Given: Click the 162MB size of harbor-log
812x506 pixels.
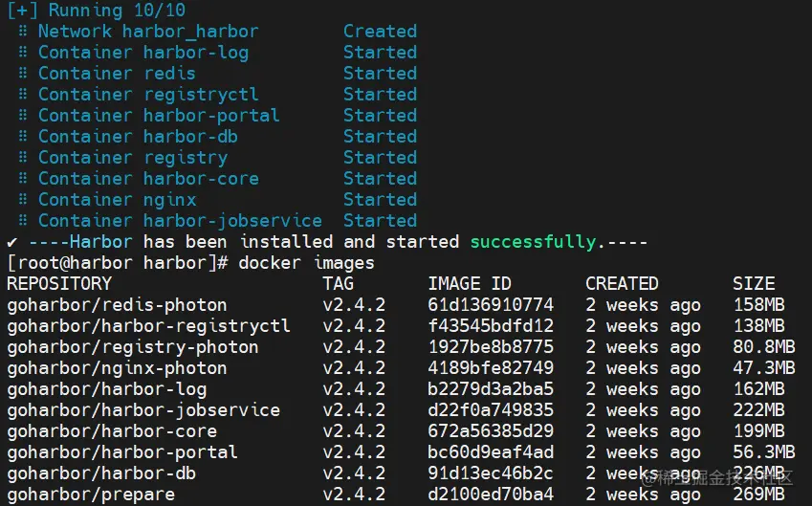Looking at the screenshot, I should [758, 389].
